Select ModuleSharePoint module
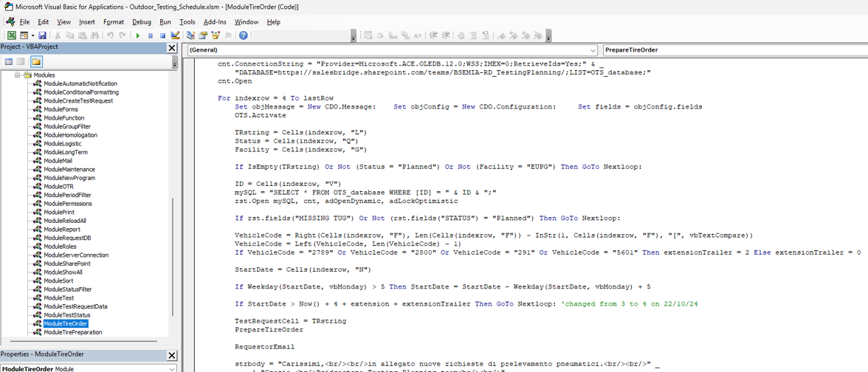868x372 pixels. 67,263
